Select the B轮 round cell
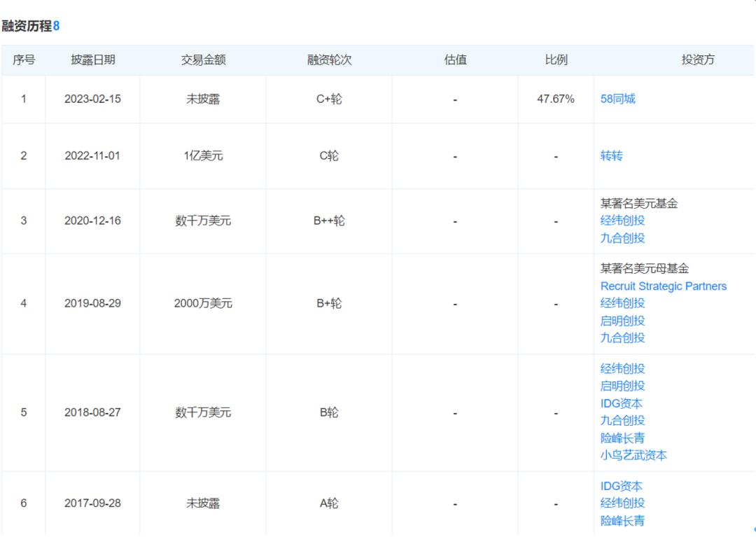Image resolution: width=756 pixels, height=537 pixels. 329,412
